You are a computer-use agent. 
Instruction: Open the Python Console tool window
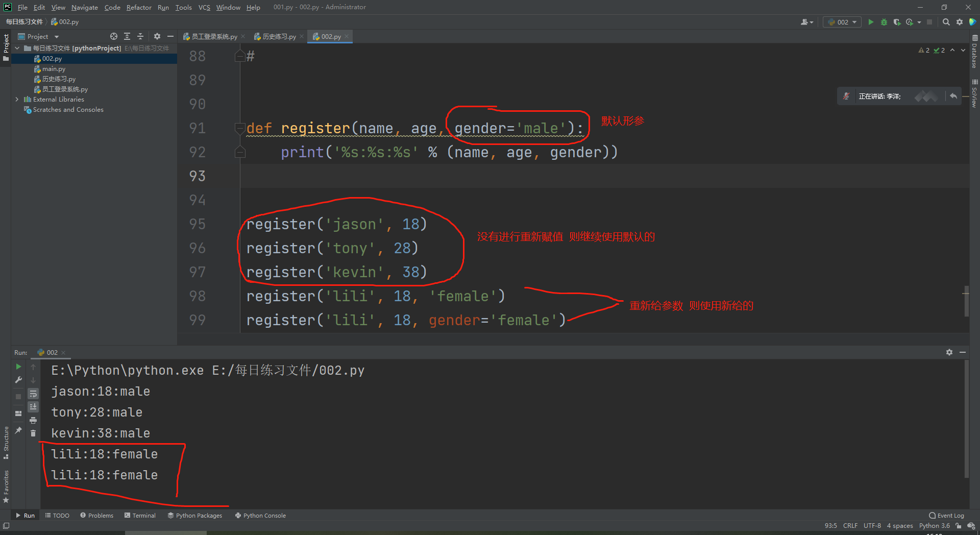click(x=260, y=516)
